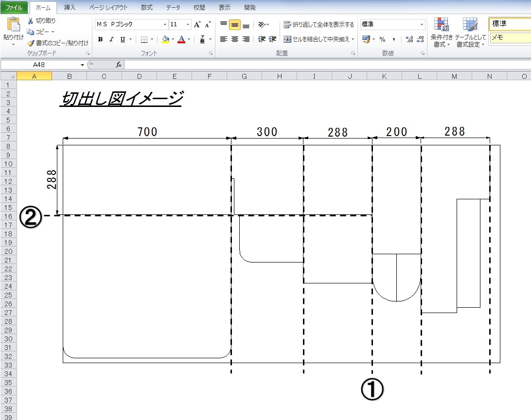531x420 pixels.
Task: Switch to 校閲 tab
Action: 199,7
